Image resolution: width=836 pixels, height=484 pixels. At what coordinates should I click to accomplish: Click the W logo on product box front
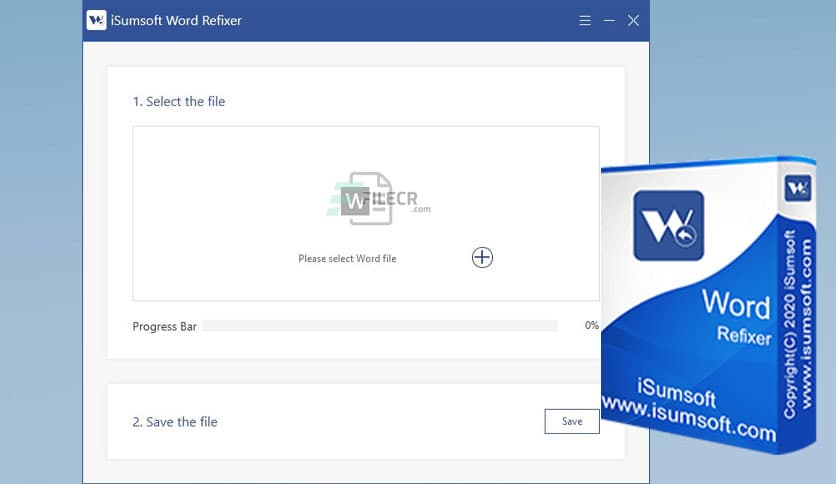point(669,225)
